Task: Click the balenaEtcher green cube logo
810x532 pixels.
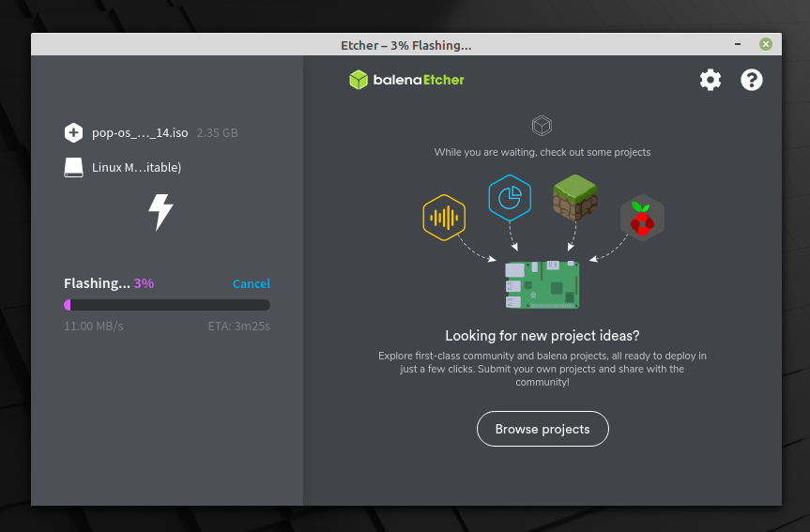Action: pyautogui.click(x=359, y=80)
